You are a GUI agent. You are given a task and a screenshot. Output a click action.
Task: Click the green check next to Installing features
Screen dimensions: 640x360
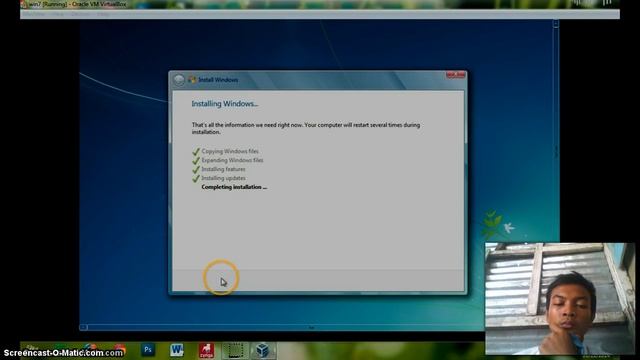click(x=196, y=169)
